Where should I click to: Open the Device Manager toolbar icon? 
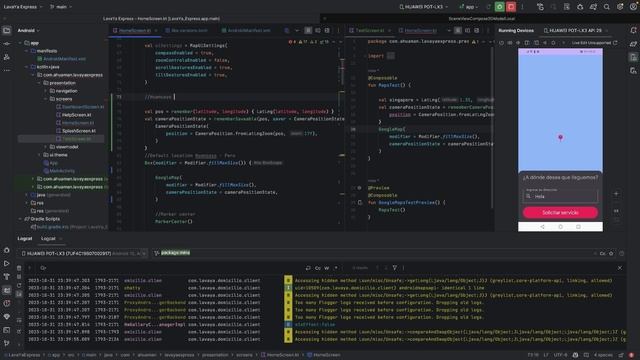click(567, 7)
